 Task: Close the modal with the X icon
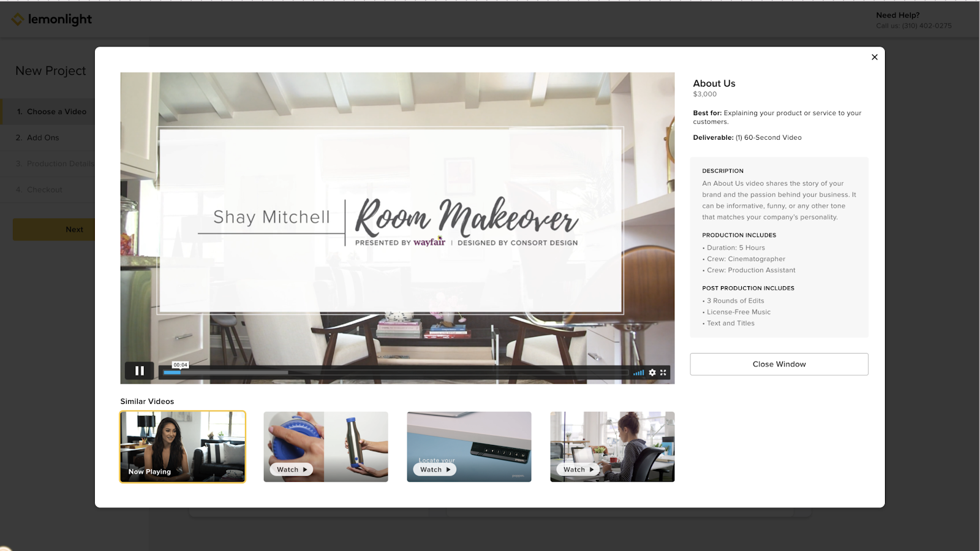pos(875,57)
